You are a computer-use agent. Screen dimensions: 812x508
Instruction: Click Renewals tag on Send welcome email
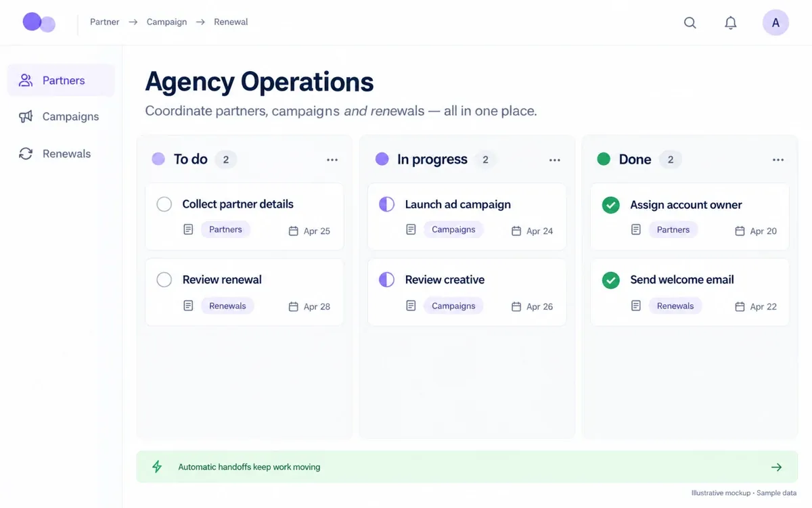click(675, 306)
